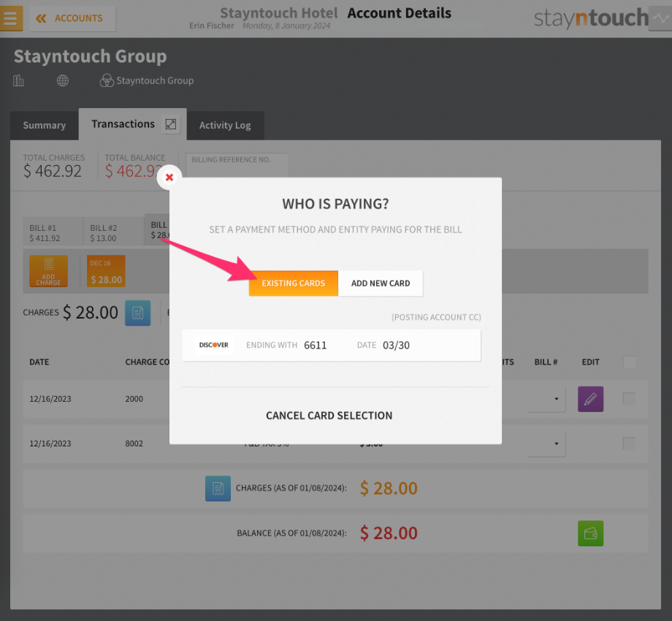Select the Discover card ending with 6611
672x621 pixels.
click(332, 346)
